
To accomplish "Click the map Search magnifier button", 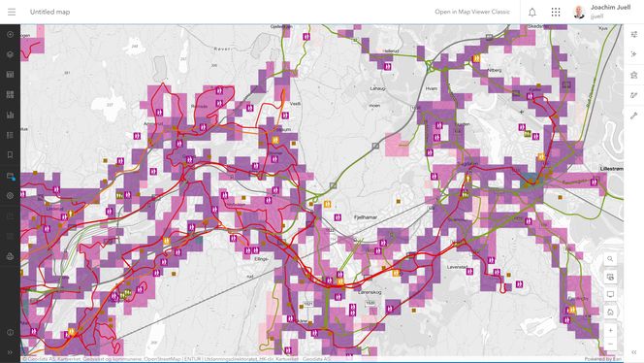I will pyautogui.click(x=610, y=259).
